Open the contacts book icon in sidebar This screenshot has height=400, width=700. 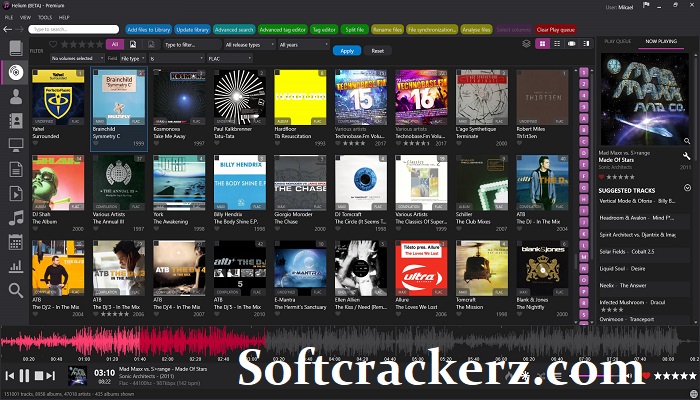[16, 121]
